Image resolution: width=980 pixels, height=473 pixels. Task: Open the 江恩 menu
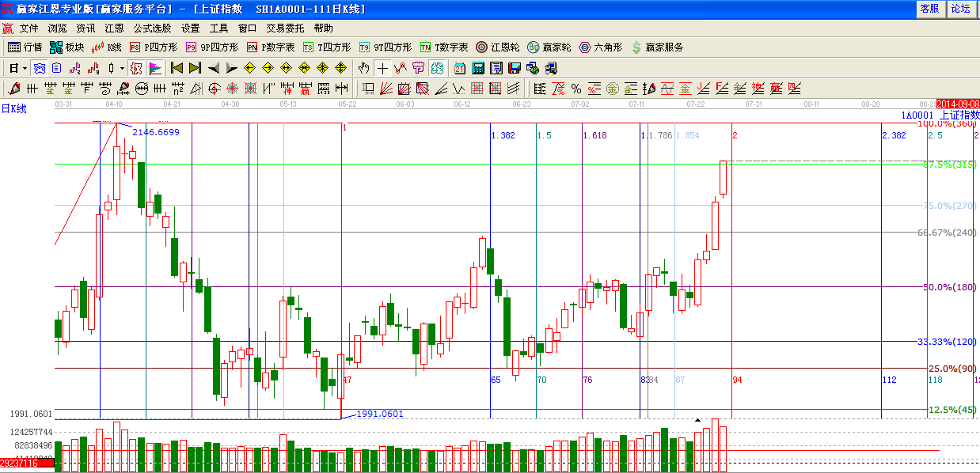pyautogui.click(x=114, y=28)
